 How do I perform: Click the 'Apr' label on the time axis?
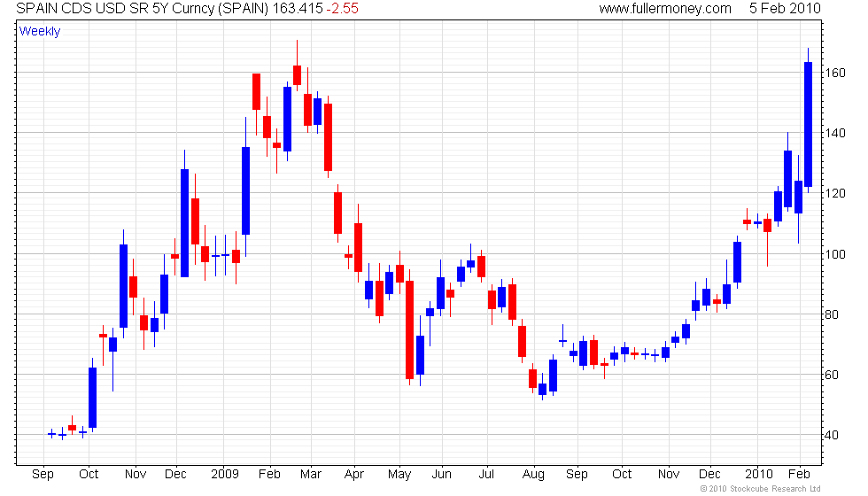[x=353, y=475]
